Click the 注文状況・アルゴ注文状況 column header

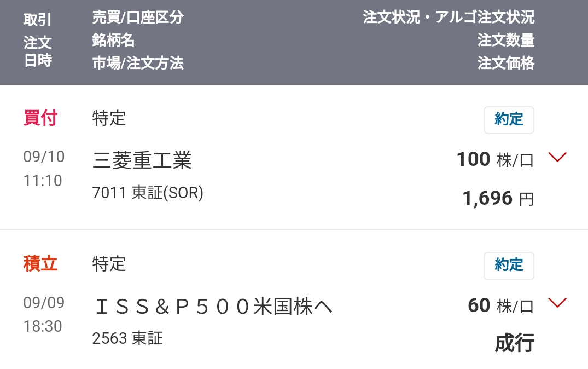(449, 18)
